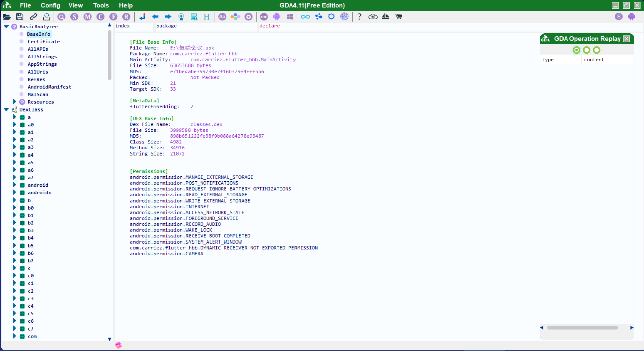Click the purple F toolbar icon
Image resolution: width=644 pixels, height=351 pixels.
point(113,17)
